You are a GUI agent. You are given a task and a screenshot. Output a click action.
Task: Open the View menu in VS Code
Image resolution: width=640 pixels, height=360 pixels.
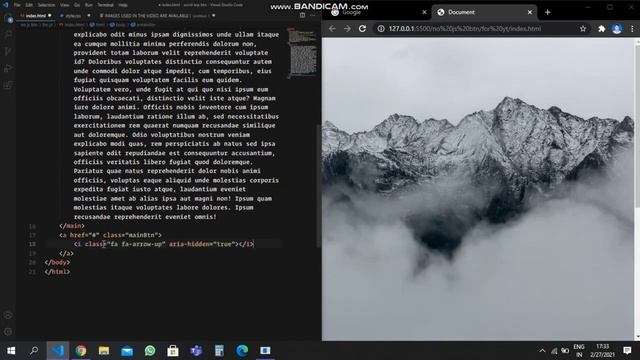click(64, 5)
